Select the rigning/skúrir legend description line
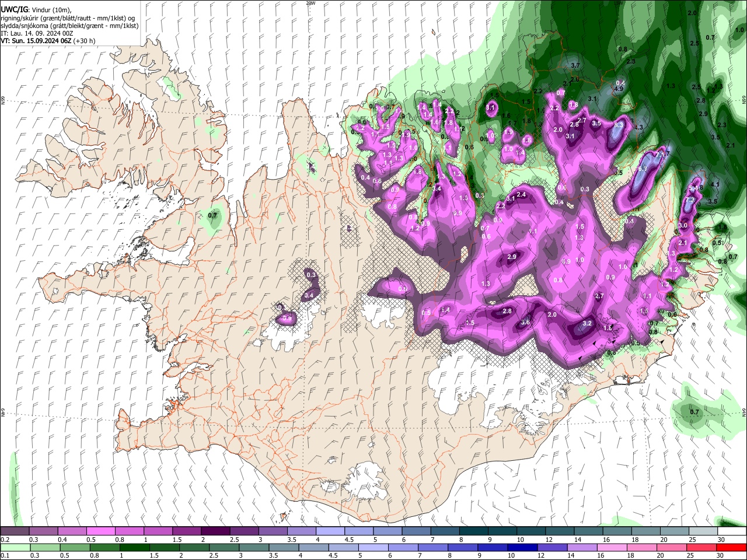The height and width of the screenshot is (560, 747). pyautogui.click(x=67, y=18)
